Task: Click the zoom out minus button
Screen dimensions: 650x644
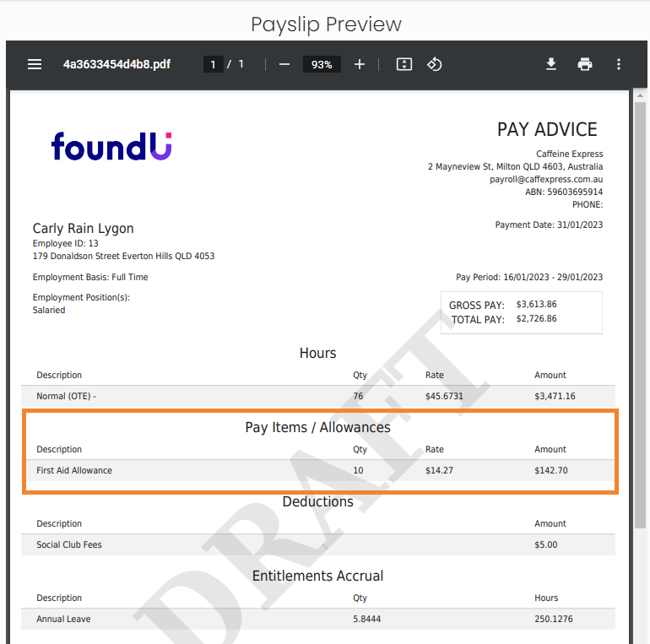Action: click(284, 64)
